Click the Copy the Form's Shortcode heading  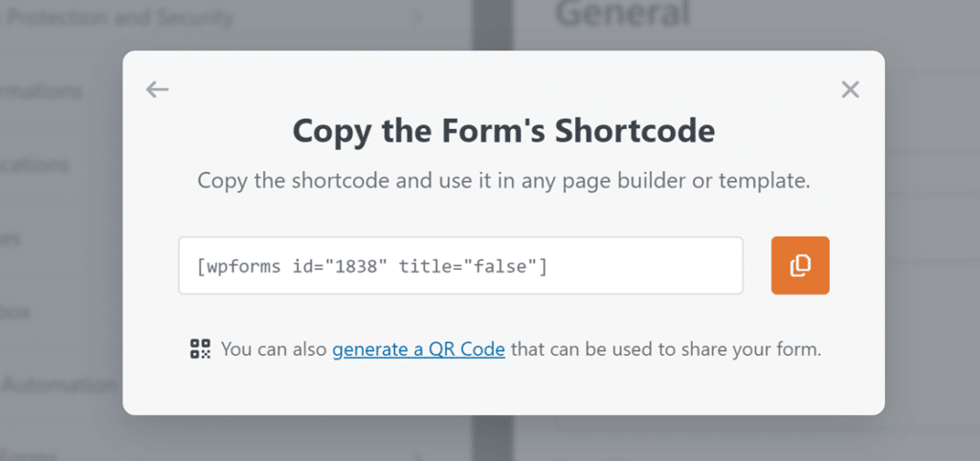tap(503, 131)
